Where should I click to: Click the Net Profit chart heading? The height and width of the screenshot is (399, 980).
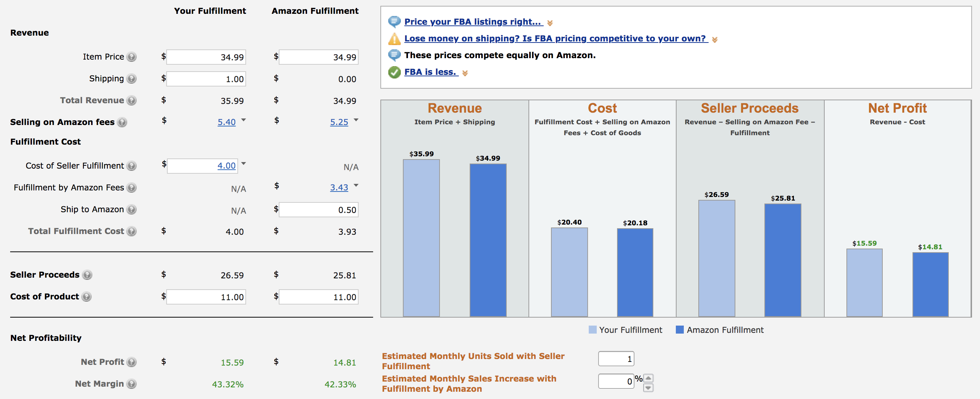tap(897, 108)
